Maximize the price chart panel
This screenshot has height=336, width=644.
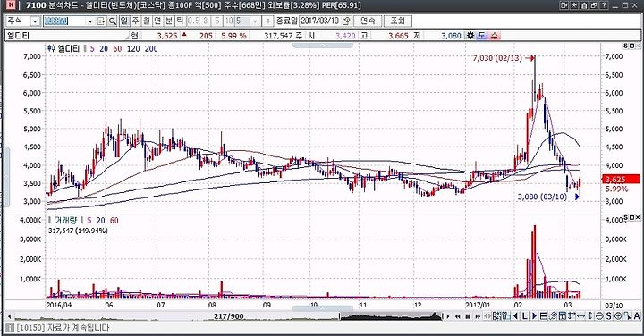tap(632, 46)
